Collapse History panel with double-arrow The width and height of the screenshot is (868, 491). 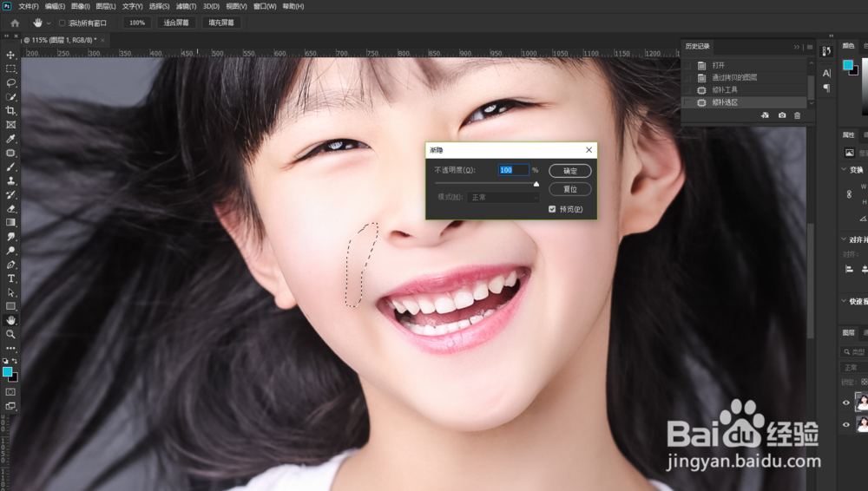[x=797, y=47]
